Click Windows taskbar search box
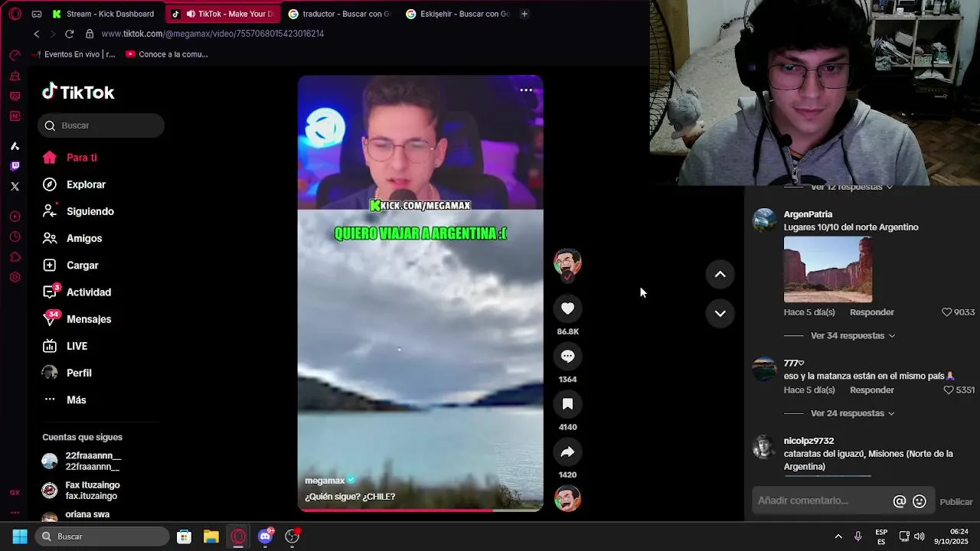This screenshot has height=551, width=980. 101,536
